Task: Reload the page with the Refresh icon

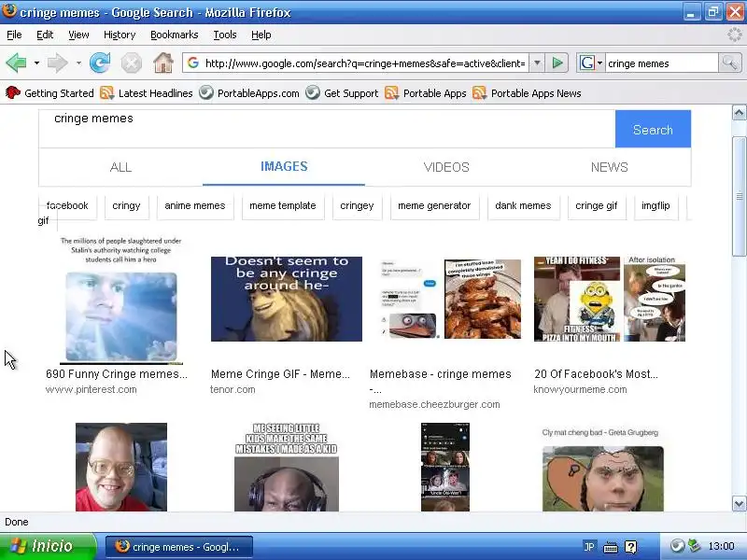Action: (100, 63)
